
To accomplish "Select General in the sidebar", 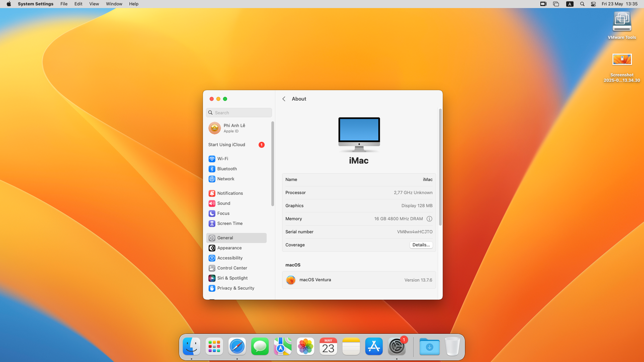I will coord(236,238).
